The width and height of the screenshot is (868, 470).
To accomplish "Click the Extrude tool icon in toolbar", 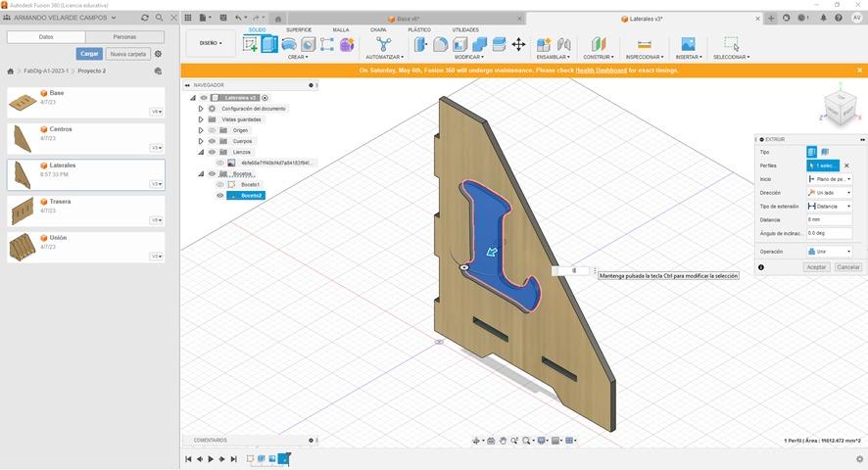I will point(269,44).
